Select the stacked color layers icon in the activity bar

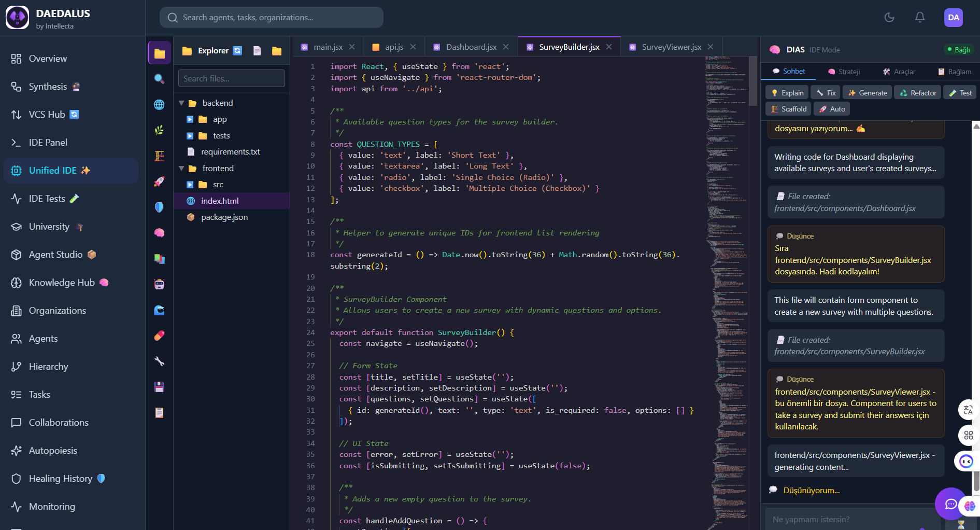159,258
